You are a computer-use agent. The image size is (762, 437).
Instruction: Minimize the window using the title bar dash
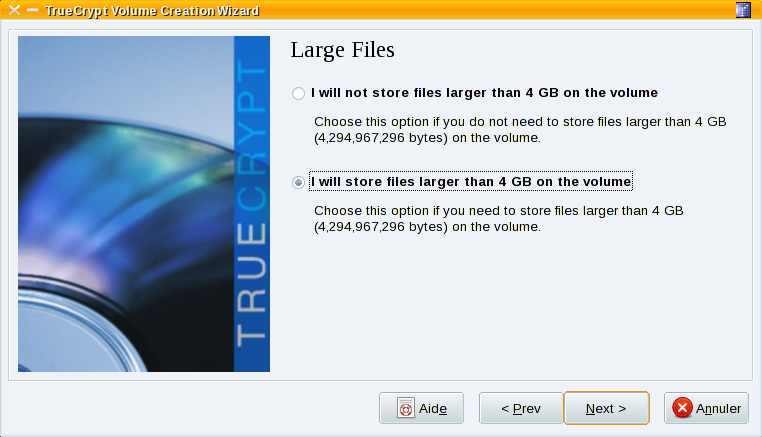tap(32, 10)
